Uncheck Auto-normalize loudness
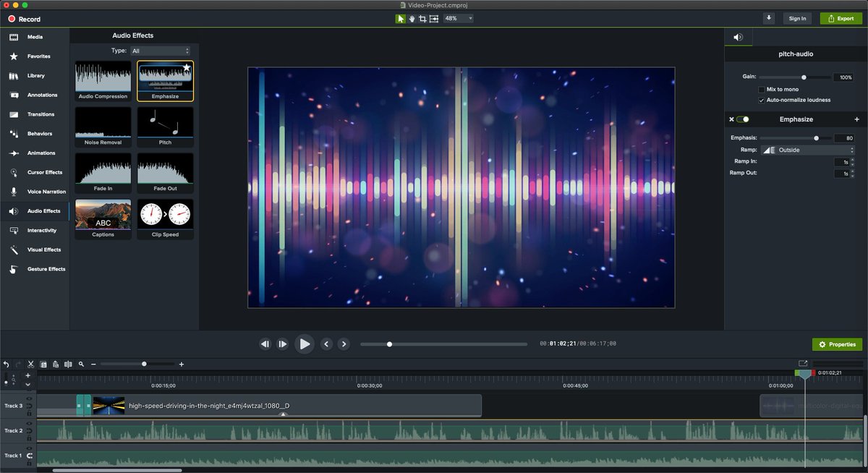Viewport: 868px width, 473px height. (761, 100)
